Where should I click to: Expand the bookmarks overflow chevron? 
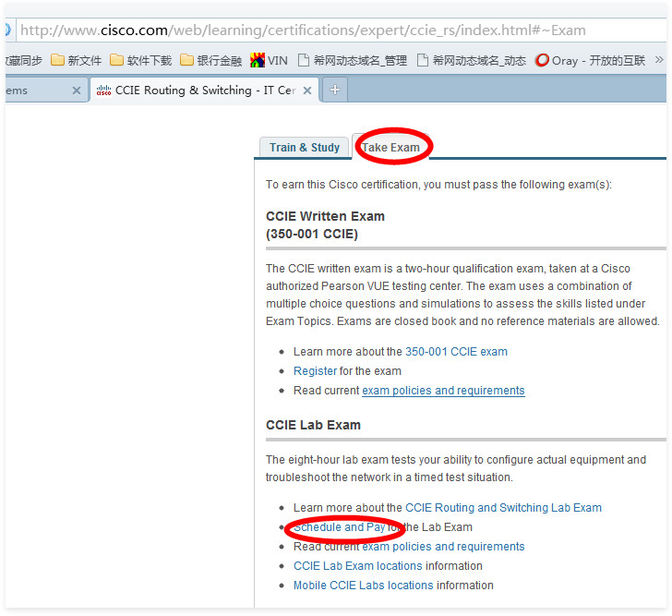click(x=659, y=60)
